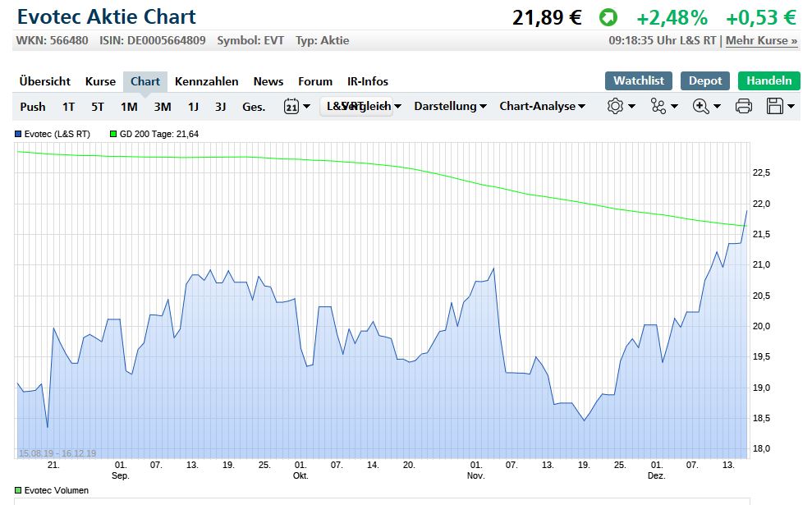Click the green price-up arrow icon
Screen dimensions: 812x505
tap(608, 17)
